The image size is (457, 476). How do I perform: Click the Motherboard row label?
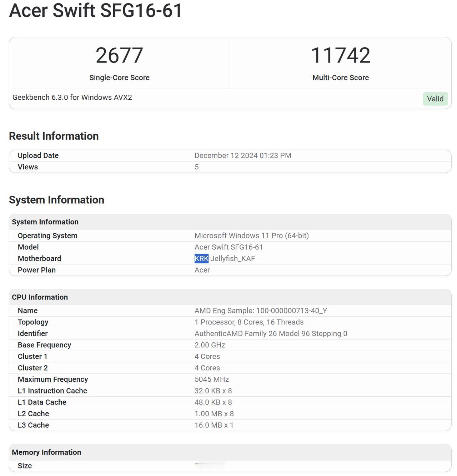39,258
